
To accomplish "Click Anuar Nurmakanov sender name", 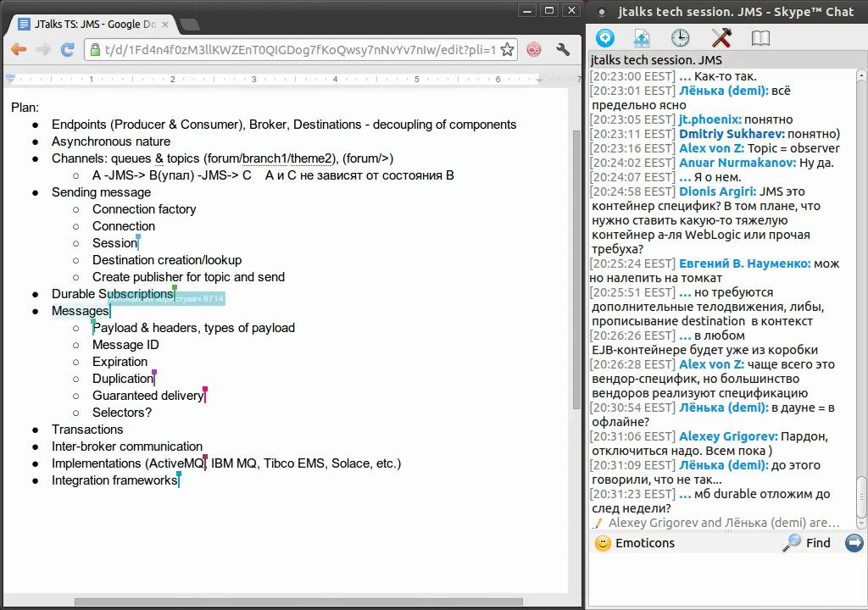I will 737,162.
